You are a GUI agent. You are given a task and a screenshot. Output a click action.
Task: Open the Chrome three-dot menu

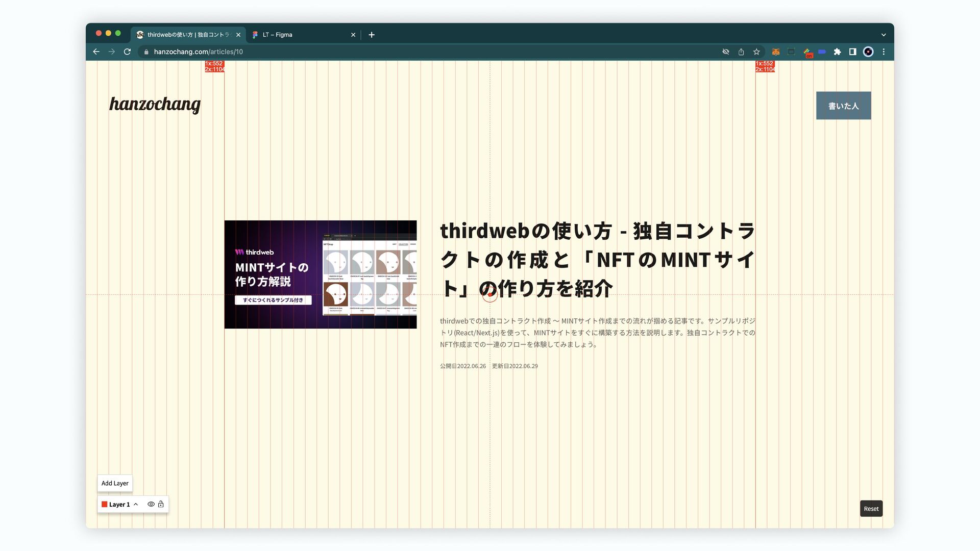(884, 52)
